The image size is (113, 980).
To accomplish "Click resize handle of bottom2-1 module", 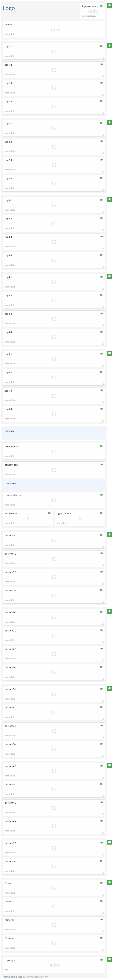I will pyautogui.click(x=103, y=624).
